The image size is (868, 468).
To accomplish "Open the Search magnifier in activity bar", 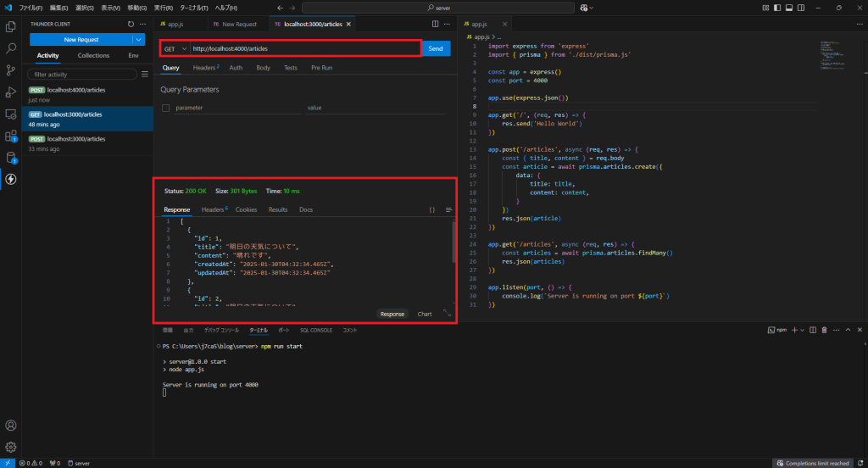I will pyautogui.click(x=11, y=49).
